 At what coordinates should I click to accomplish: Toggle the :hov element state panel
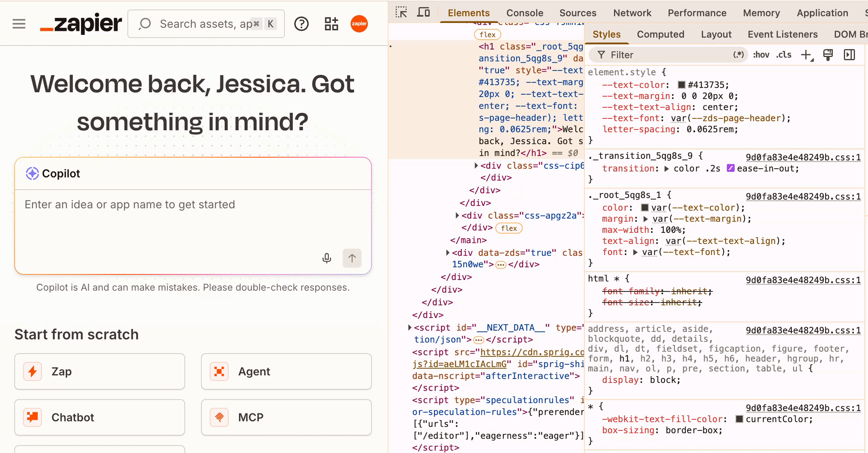[761, 55]
